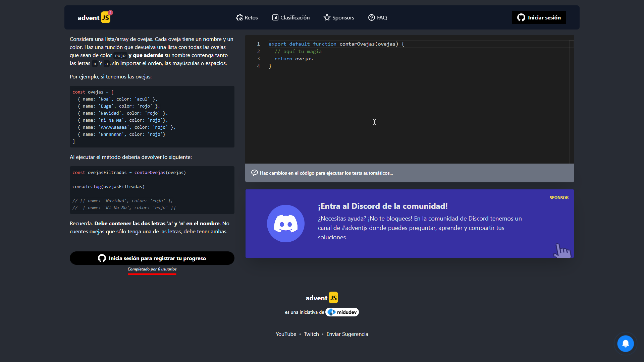Click the GitHub icon in Iniciar sesión
Viewport: 644px width, 362px height.
point(521,17)
